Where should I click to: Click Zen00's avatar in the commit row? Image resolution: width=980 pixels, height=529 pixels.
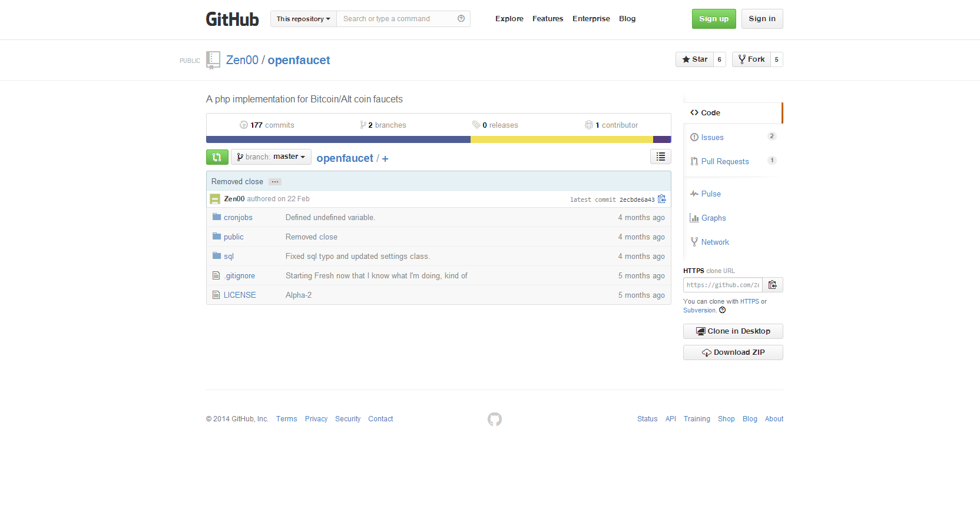coord(215,199)
